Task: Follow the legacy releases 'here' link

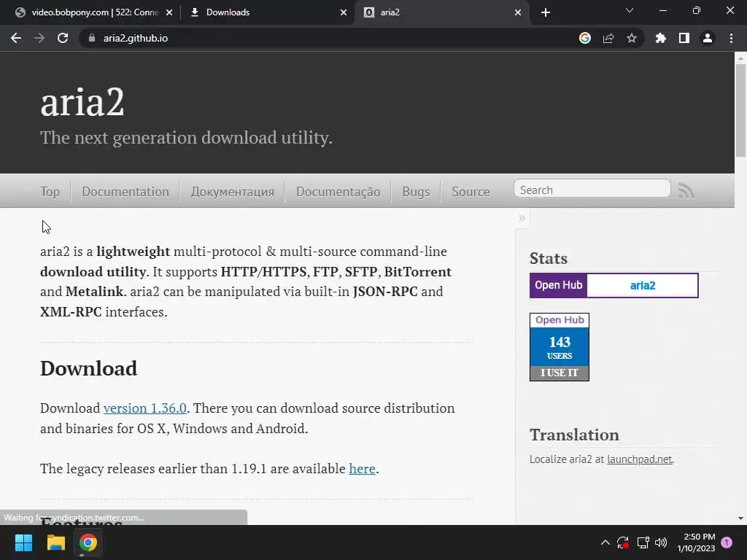Action: click(362, 469)
